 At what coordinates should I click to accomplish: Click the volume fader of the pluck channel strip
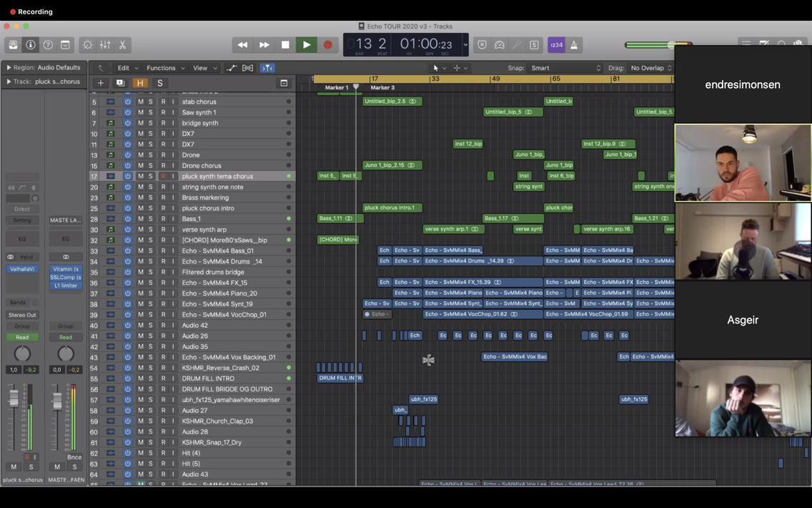(x=14, y=398)
